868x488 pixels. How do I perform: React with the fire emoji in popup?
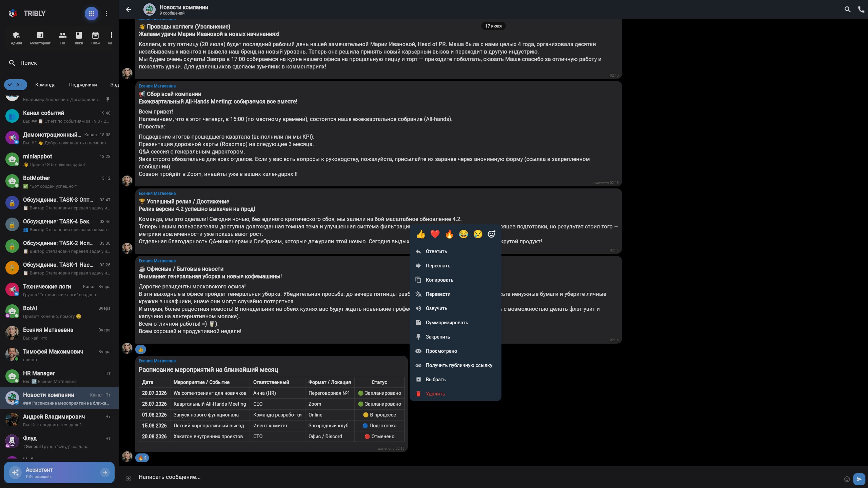[449, 234]
